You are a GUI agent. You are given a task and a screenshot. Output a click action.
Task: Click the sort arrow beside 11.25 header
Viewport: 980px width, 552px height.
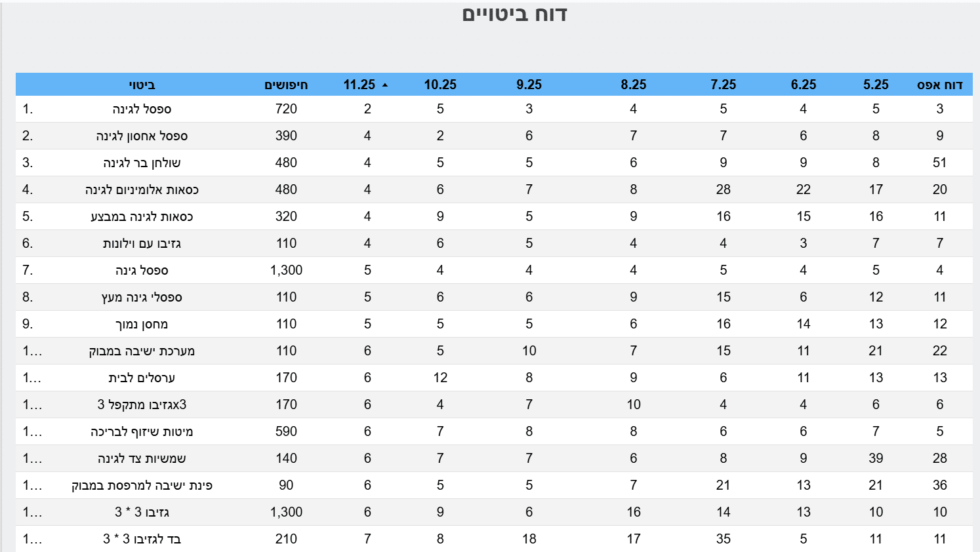click(385, 85)
